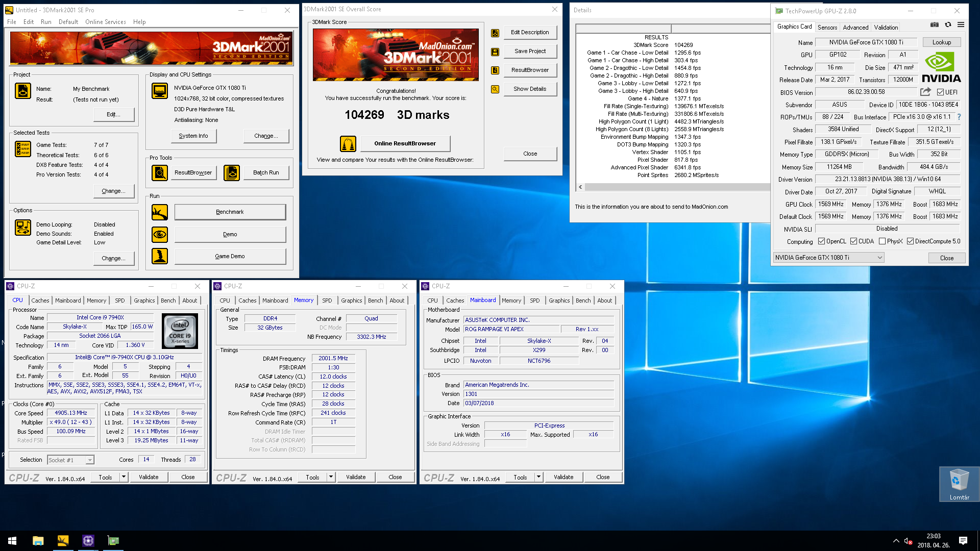
Task: Click the Batch Run icon
Action: click(232, 173)
